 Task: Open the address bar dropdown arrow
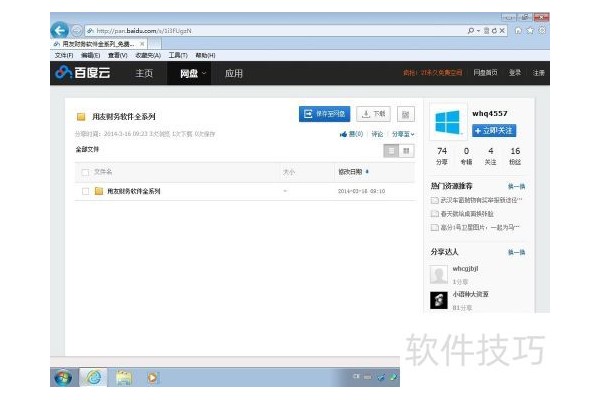[x=478, y=31]
